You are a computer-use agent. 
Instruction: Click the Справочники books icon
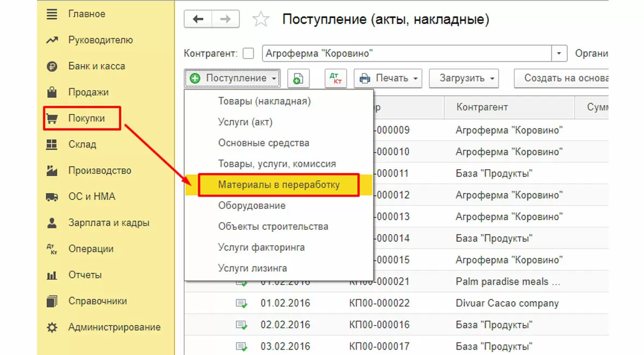(52, 301)
